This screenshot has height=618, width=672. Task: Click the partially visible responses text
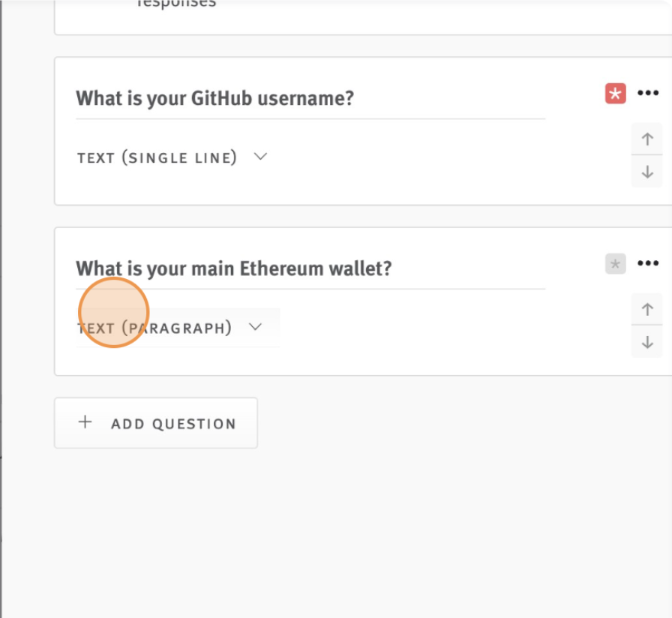pos(176,4)
